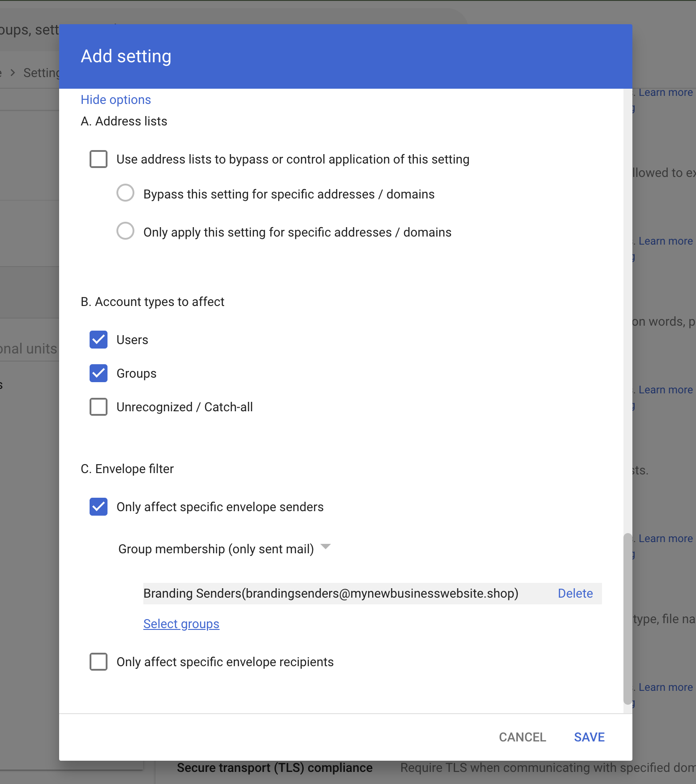696x784 pixels.
Task: Select 'Only apply this setting' radio option
Action: 125,231
